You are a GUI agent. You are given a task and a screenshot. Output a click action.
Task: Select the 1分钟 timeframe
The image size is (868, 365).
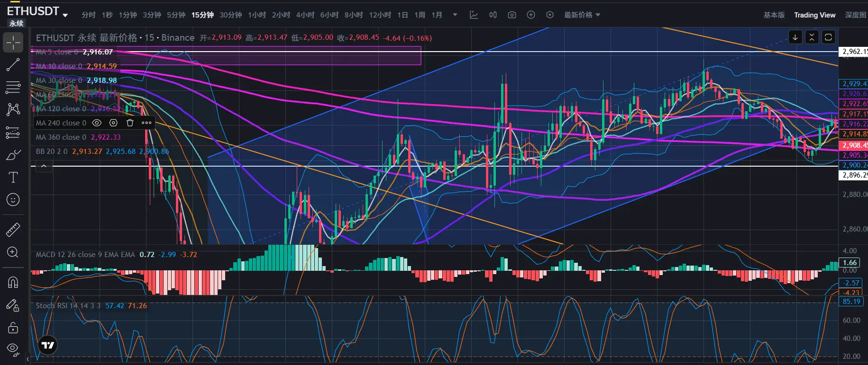tap(128, 15)
